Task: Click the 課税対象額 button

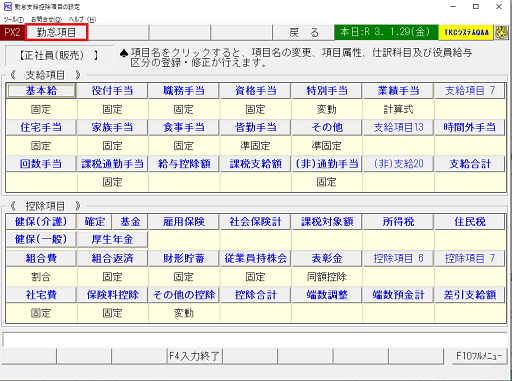Action: (327, 222)
